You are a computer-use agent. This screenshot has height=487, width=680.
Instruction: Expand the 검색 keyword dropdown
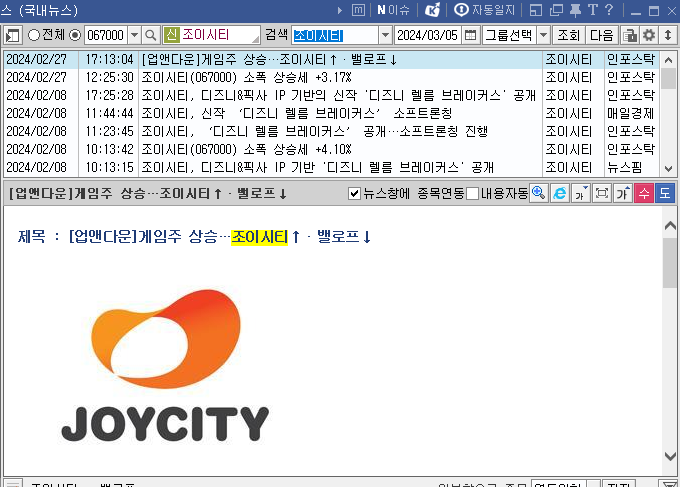(x=385, y=35)
